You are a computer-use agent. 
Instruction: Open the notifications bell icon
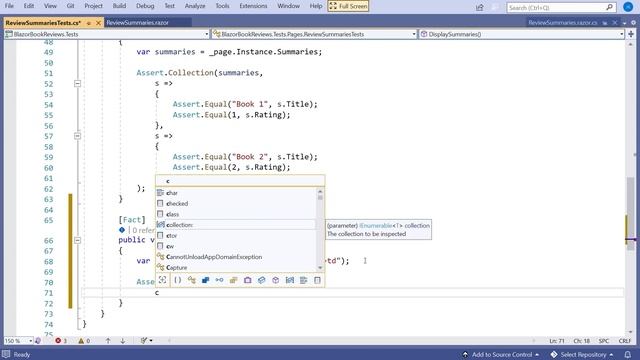point(628,354)
